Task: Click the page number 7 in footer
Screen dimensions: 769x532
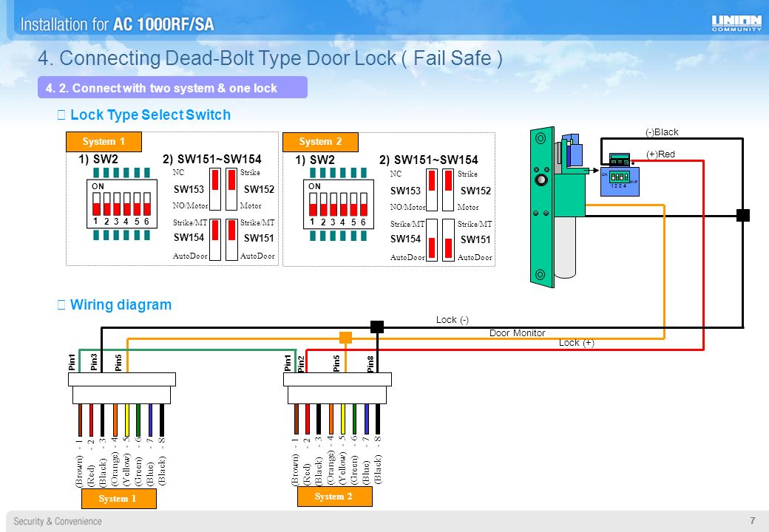Action: click(752, 521)
